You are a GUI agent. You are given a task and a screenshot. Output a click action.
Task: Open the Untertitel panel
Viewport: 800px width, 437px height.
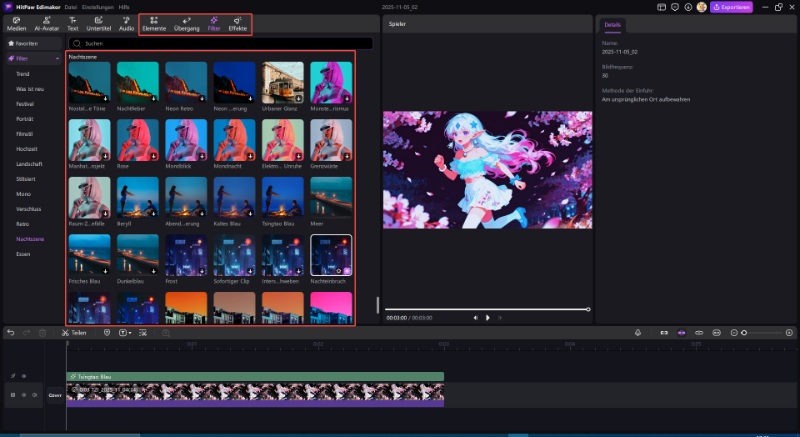click(99, 24)
